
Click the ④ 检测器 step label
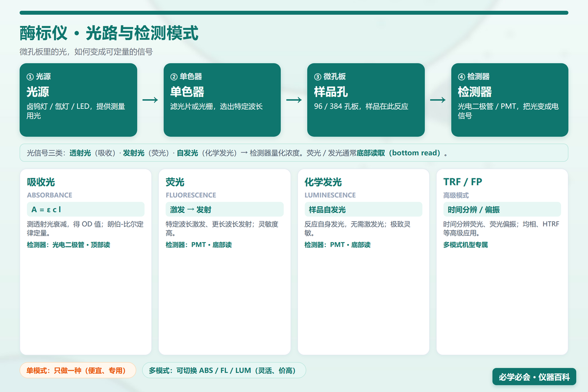[x=474, y=76]
